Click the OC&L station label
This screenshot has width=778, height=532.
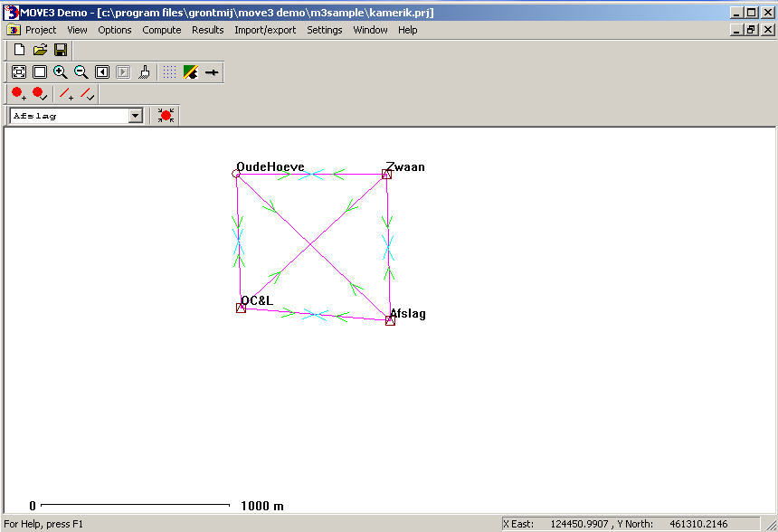point(257,300)
